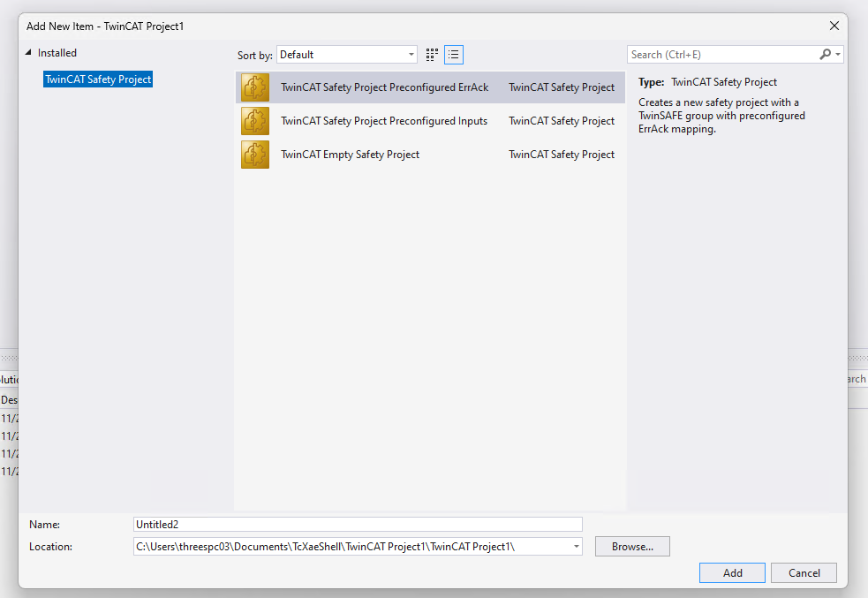Click the TwinCAT Safety Project Preconfigured ErrAck icon

(x=255, y=87)
